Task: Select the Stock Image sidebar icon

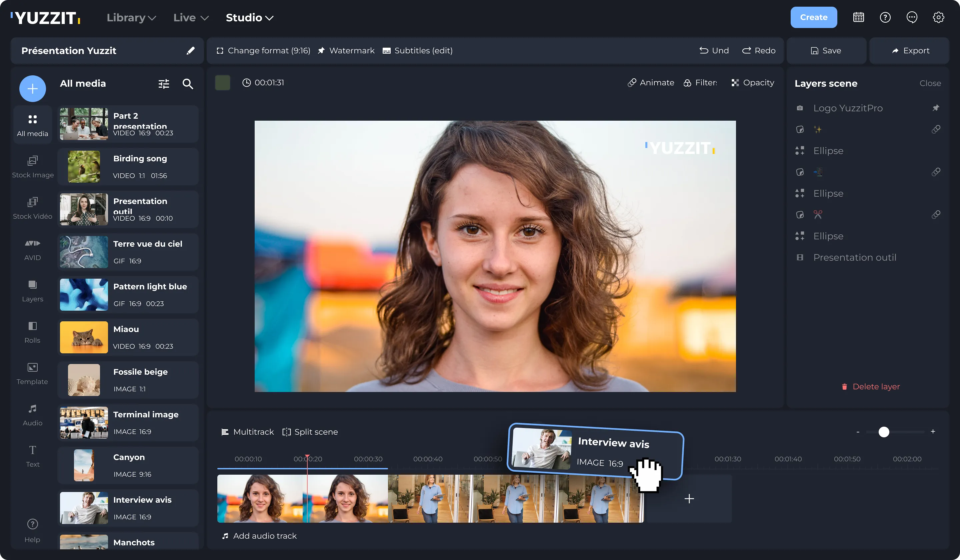Action: pyautogui.click(x=32, y=166)
